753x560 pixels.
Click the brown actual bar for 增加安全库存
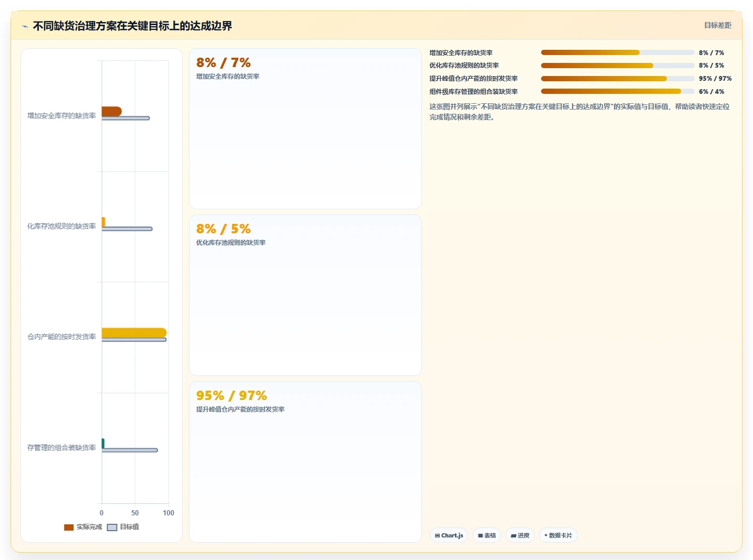112,111
